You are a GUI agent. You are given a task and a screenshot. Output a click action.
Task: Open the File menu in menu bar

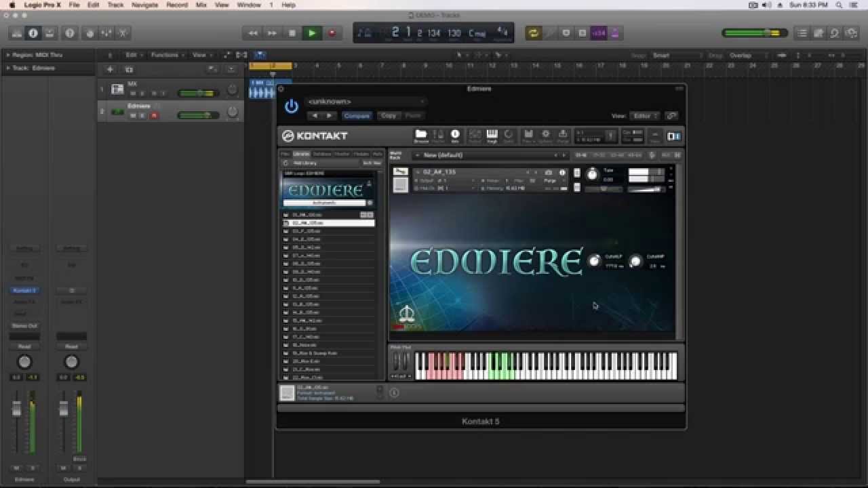point(75,5)
